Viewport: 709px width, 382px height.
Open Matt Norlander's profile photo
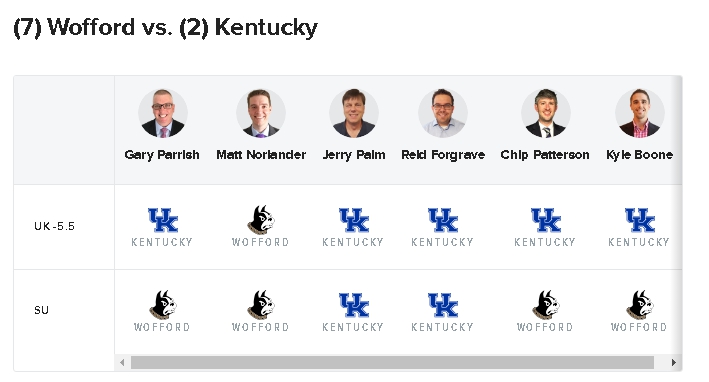(x=261, y=113)
